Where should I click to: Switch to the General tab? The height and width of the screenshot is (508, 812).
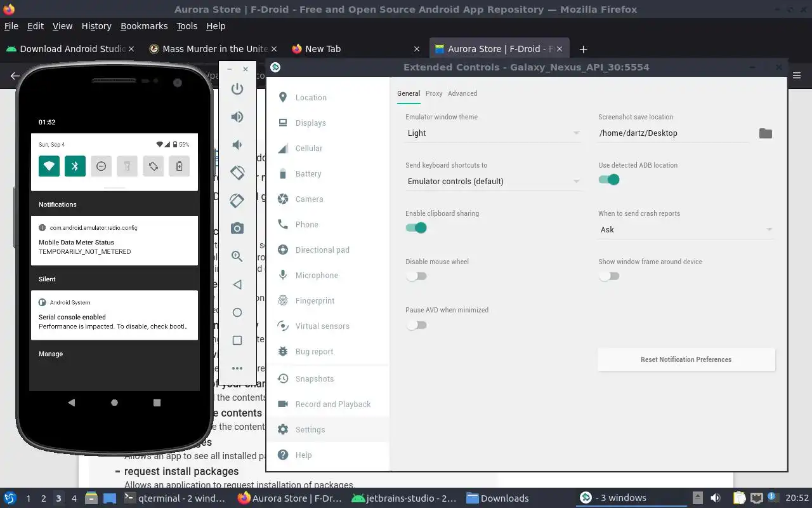pos(409,93)
